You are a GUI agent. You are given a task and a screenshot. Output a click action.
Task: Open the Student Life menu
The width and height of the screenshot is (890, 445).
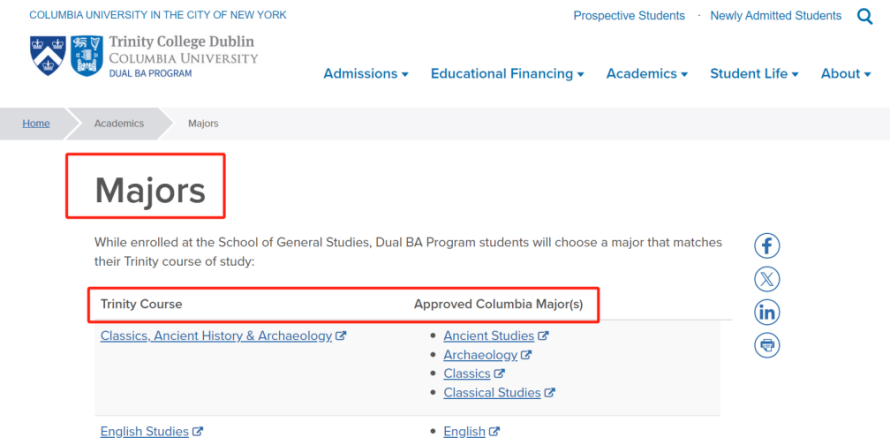pos(754,74)
